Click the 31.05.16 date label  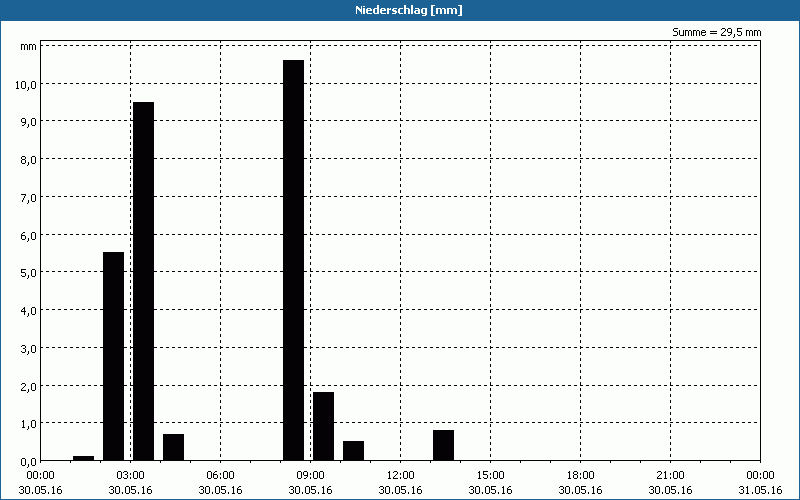[x=760, y=490]
